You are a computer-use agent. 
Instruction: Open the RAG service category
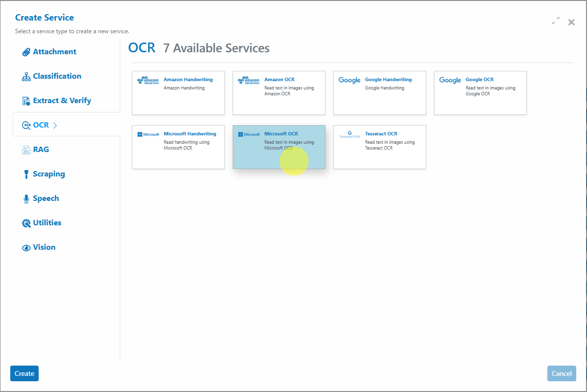41,150
